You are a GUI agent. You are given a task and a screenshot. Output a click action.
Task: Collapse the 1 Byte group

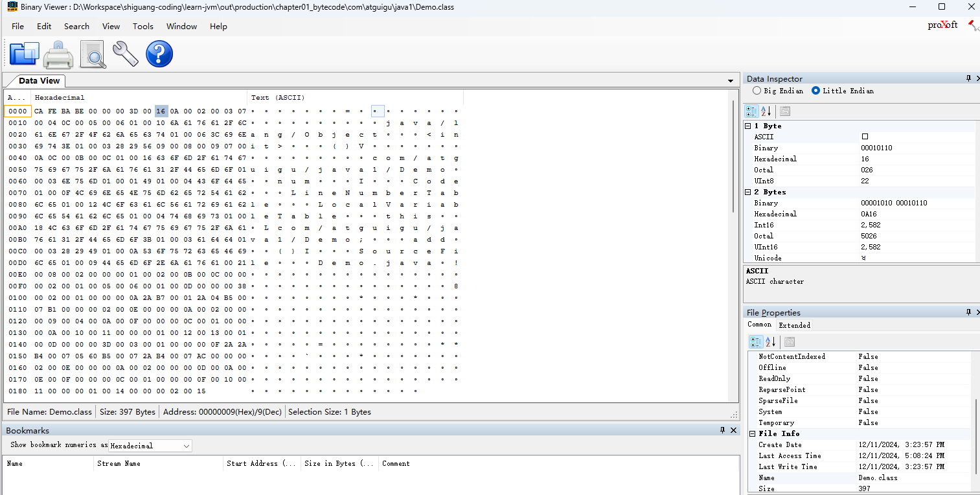[748, 126]
